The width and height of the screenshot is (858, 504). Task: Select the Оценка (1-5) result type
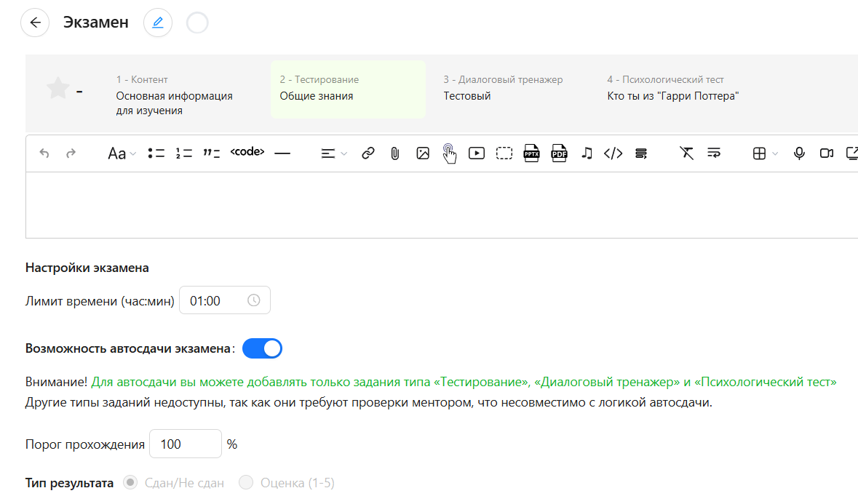click(246, 483)
